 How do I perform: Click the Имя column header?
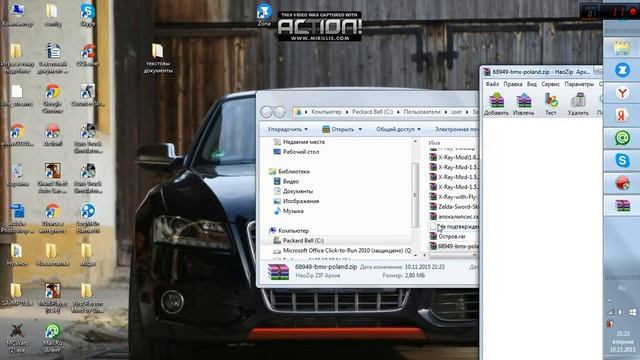click(434, 143)
